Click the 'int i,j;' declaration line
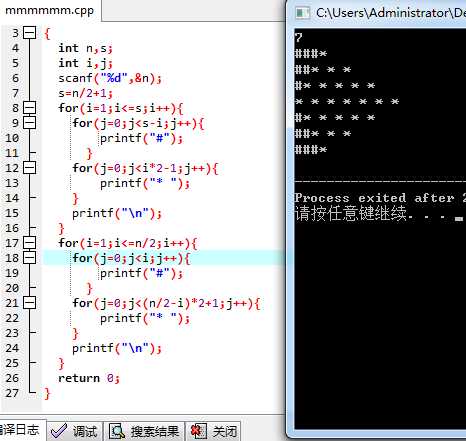 pyautogui.click(x=85, y=63)
